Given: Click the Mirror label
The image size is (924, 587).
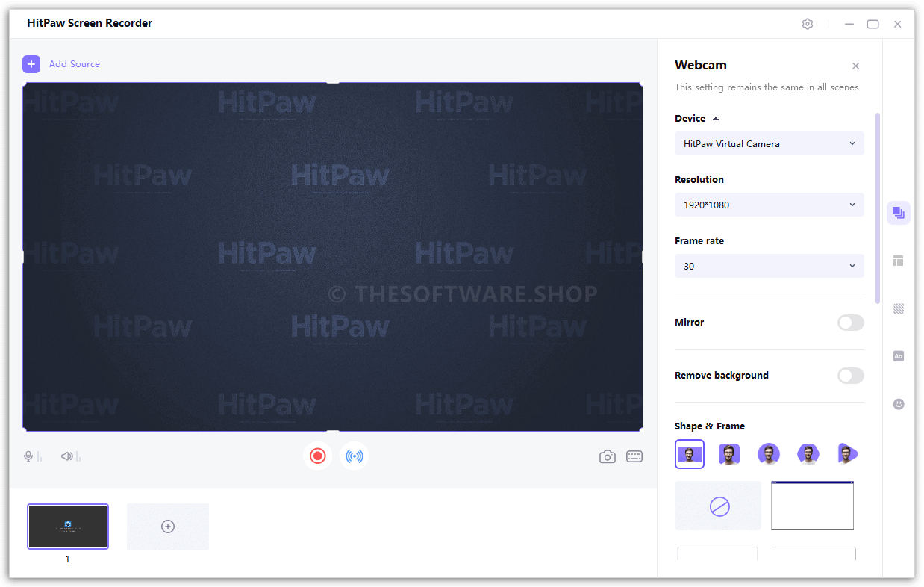Looking at the screenshot, I should coord(690,323).
